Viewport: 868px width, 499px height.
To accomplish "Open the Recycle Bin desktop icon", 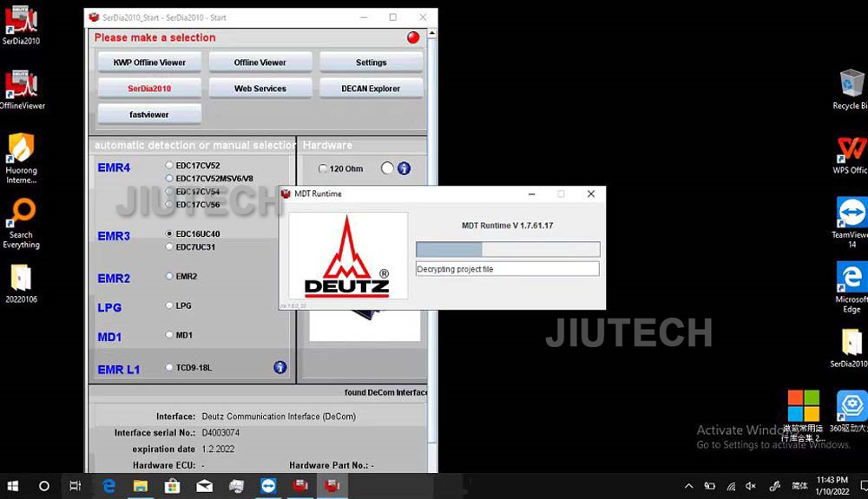I will click(852, 89).
